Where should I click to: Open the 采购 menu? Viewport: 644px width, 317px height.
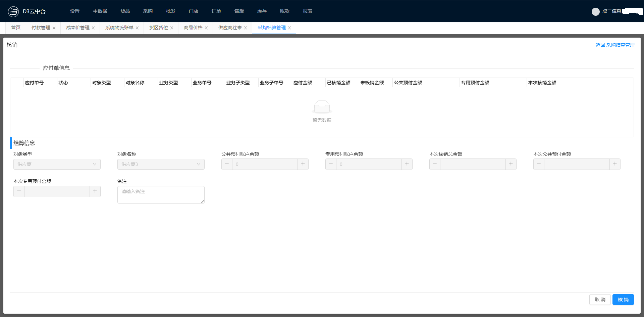(x=148, y=11)
